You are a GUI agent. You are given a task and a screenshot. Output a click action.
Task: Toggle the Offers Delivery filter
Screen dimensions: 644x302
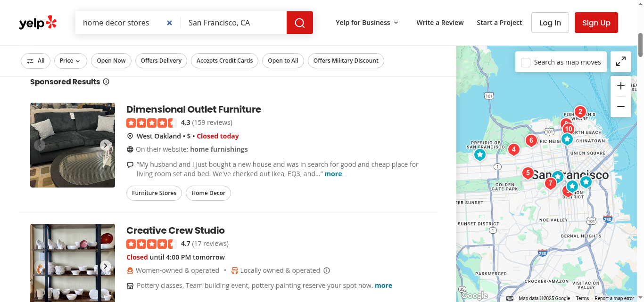pyautogui.click(x=161, y=61)
